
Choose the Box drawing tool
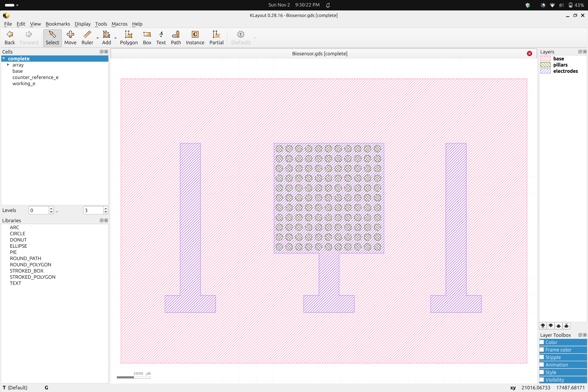click(147, 38)
